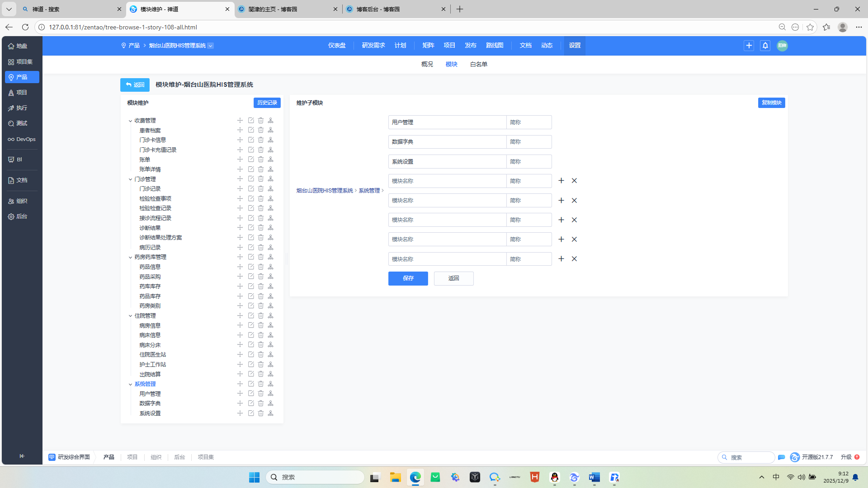Click the 复制模块 button
The width and height of the screenshot is (868, 488).
(x=771, y=103)
